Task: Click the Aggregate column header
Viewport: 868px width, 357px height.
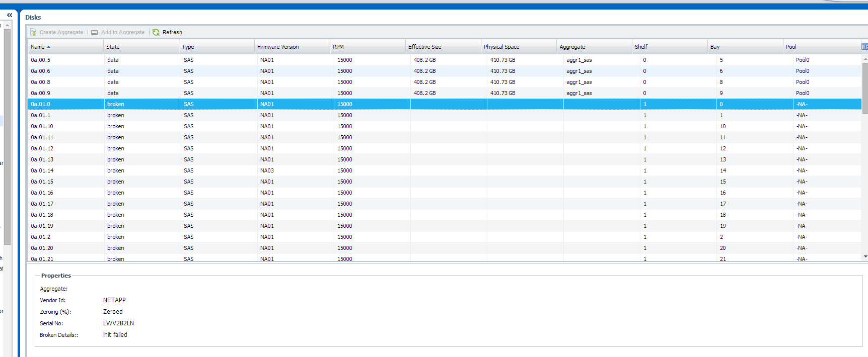Action: [572, 47]
